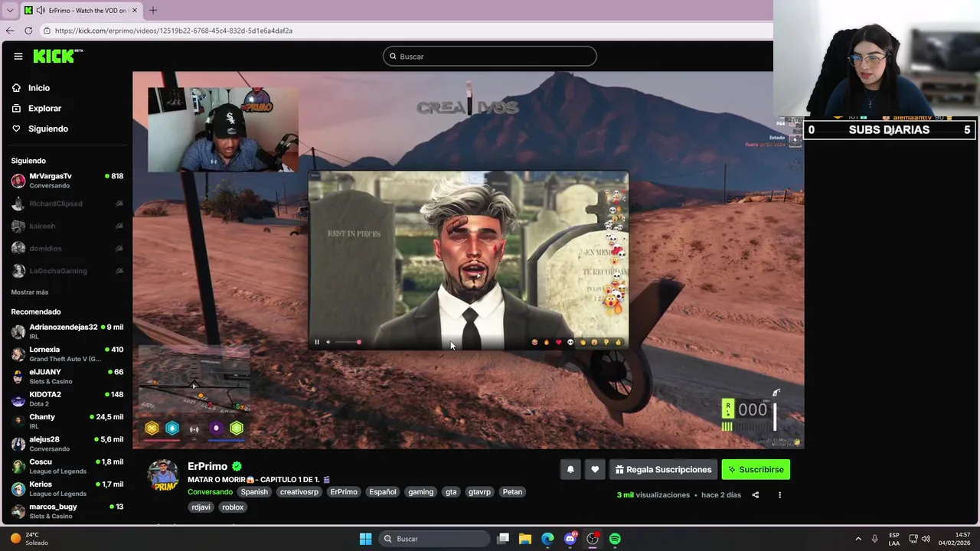Click the KICK logo
The image size is (980, 551).
(57, 56)
